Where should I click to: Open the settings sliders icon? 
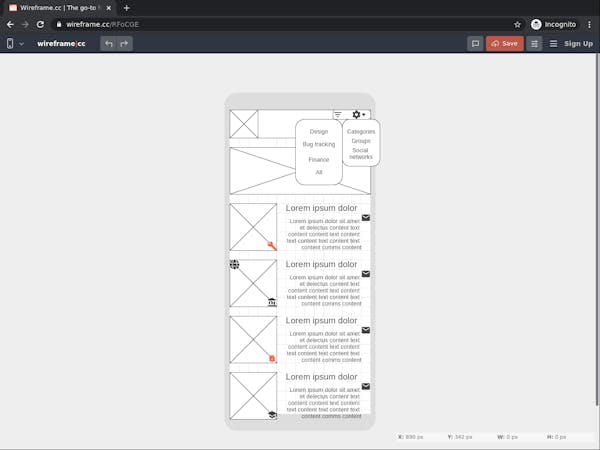534,44
